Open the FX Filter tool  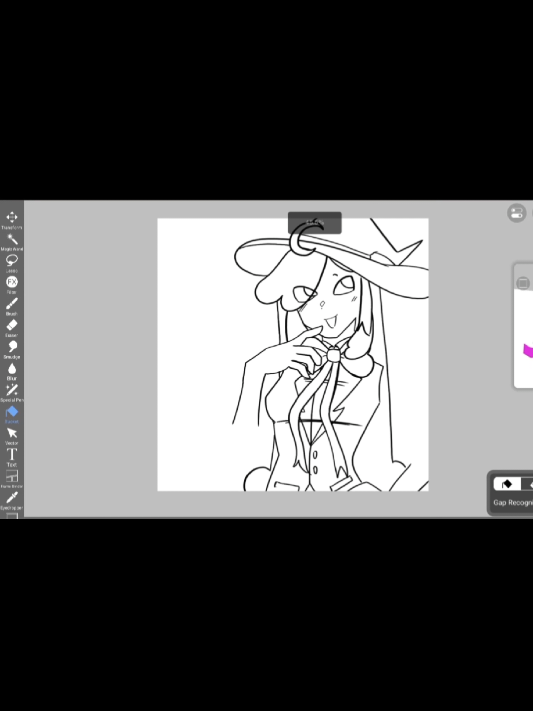tap(12, 284)
